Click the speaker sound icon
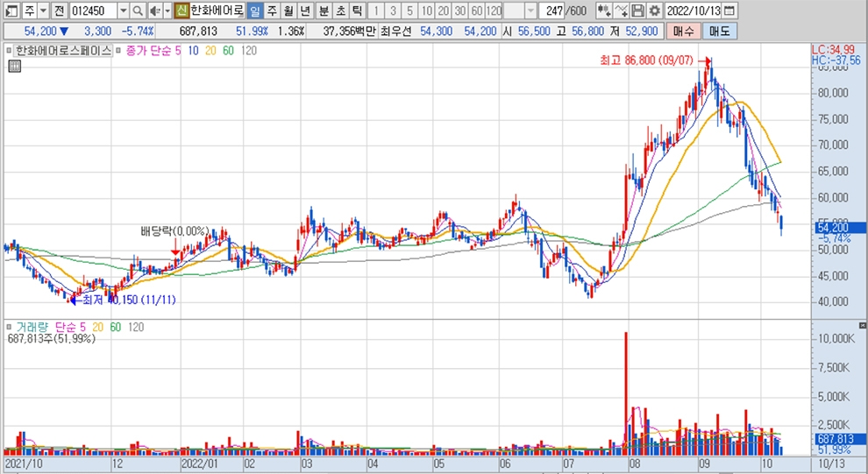The height and width of the screenshot is (474, 868). [x=153, y=11]
